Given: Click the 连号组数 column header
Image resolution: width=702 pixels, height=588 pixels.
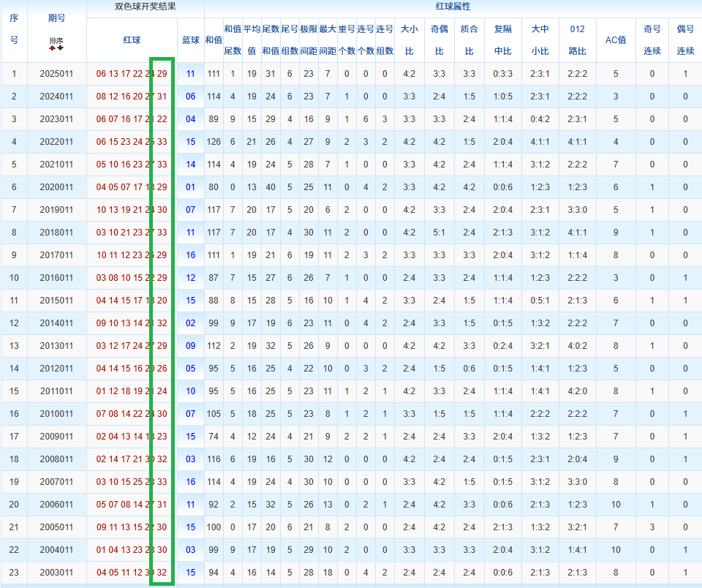Looking at the screenshot, I should (385, 39).
